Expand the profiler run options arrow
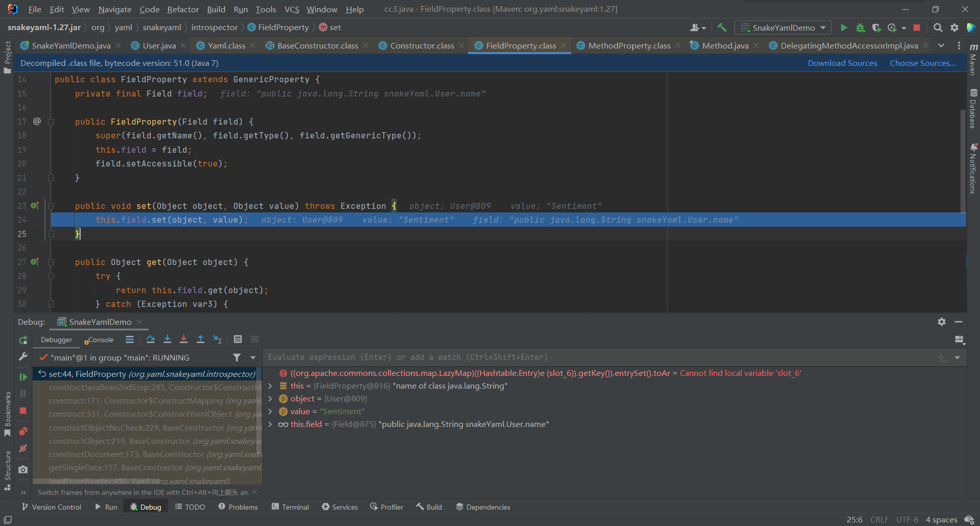The image size is (980, 526). tap(904, 28)
